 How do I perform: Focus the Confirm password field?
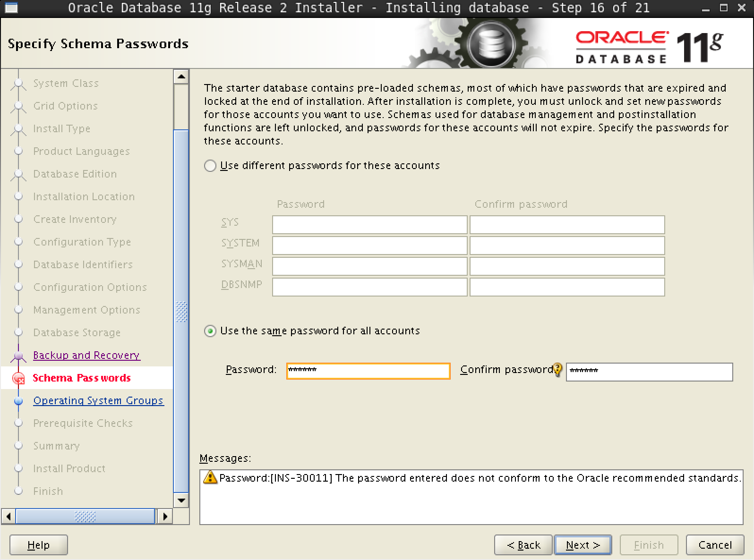(649, 372)
